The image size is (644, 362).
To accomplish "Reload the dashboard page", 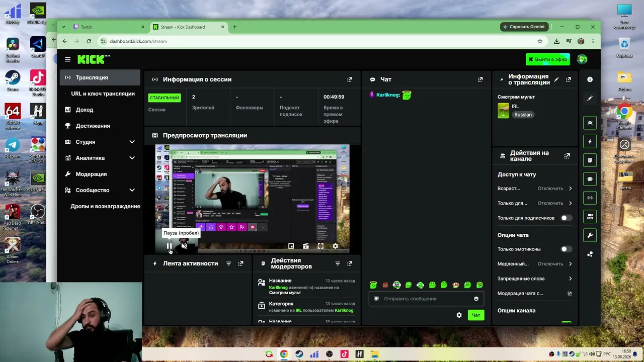I will (89, 41).
